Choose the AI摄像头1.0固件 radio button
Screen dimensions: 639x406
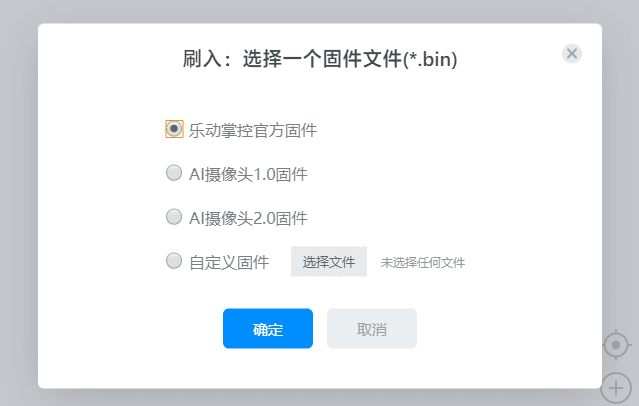click(174, 173)
